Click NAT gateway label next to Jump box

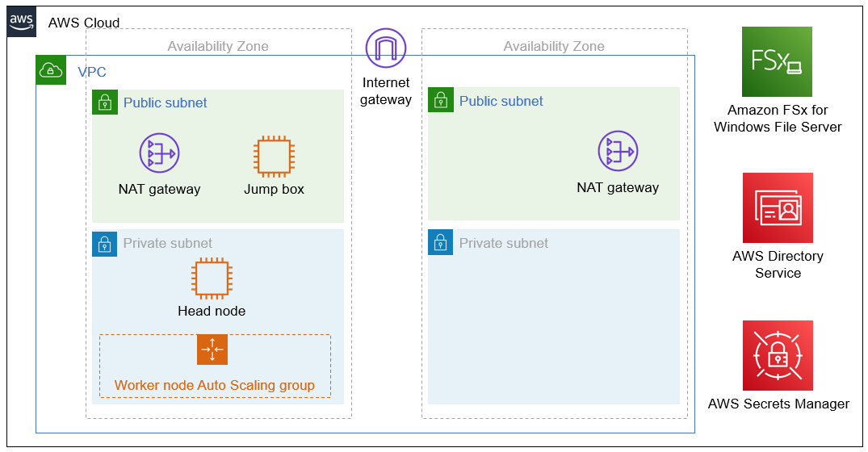(x=159, y=189)
